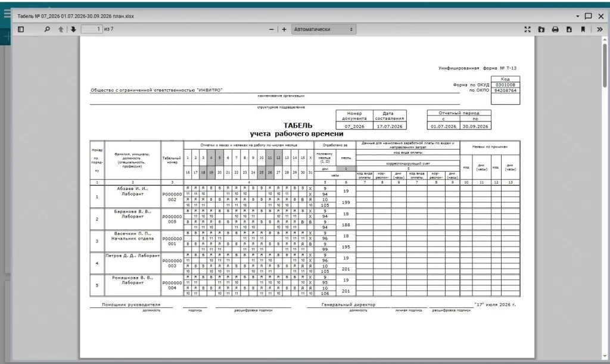Zoom in using the plus button

click(284, 29)
